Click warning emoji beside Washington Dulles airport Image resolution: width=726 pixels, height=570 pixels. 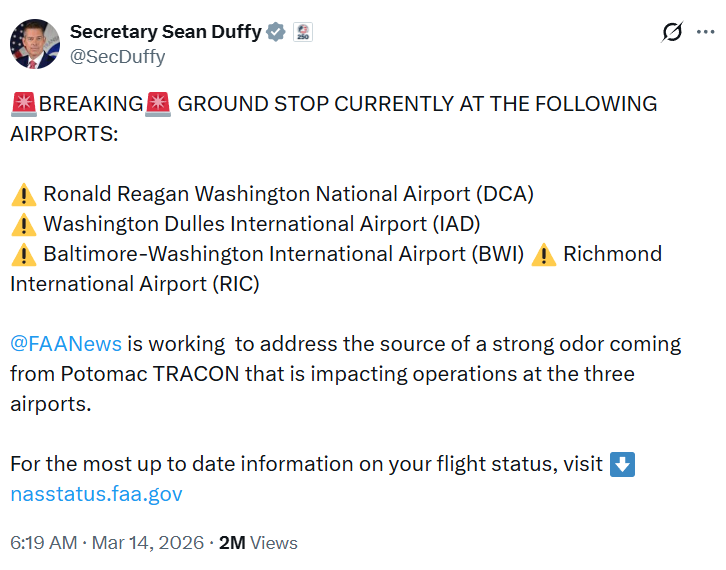(24, 224)
